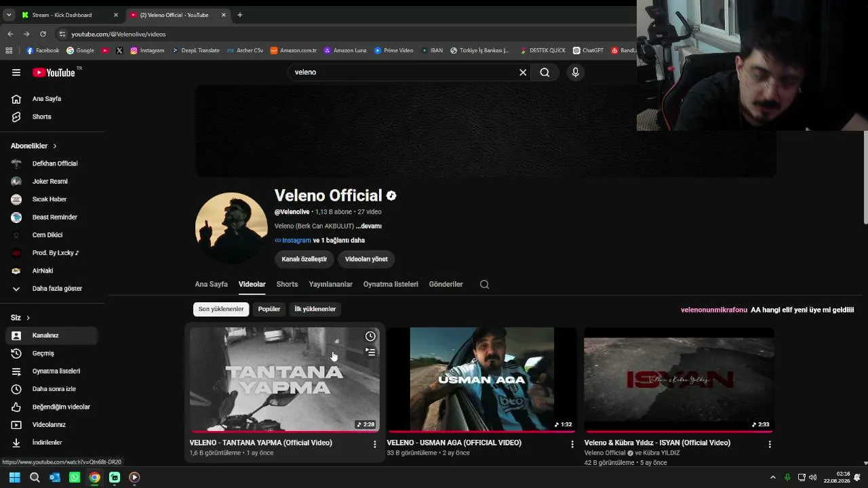Click the site info icon in address bar
The width and height of the screenshot is (868, 488).
(62, 34)
